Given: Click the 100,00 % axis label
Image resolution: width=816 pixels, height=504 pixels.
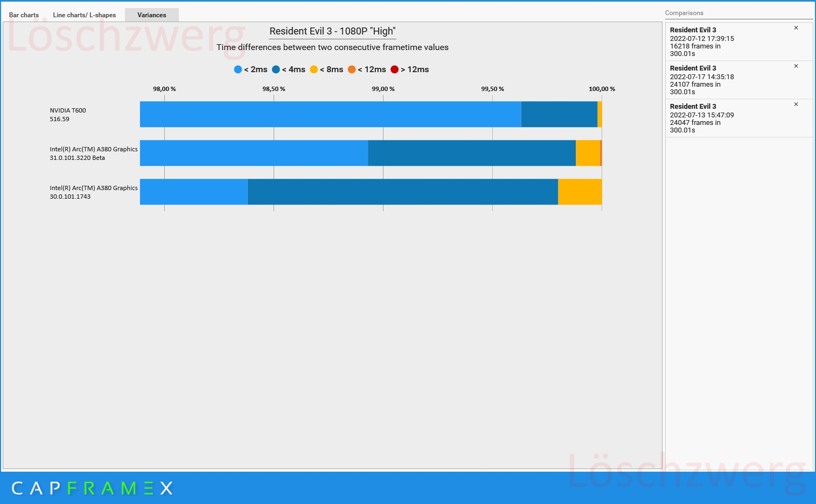Looking at the screenshot, I should click(x=602, y=89).
